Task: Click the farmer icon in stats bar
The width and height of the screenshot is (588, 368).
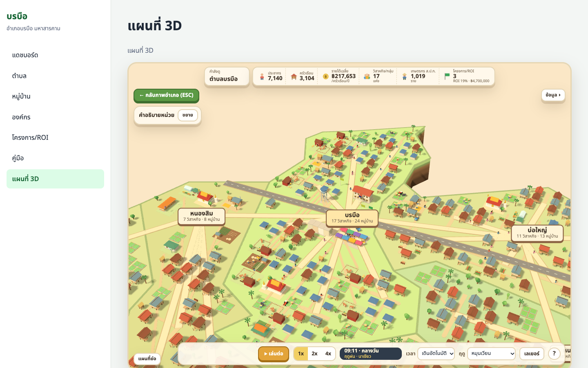Action: pyautogui.click(x=405, y=76)
